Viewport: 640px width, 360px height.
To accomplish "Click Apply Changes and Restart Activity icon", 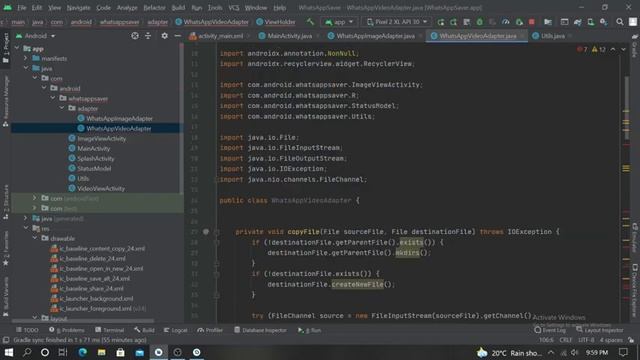I will (x=453, y=22).
